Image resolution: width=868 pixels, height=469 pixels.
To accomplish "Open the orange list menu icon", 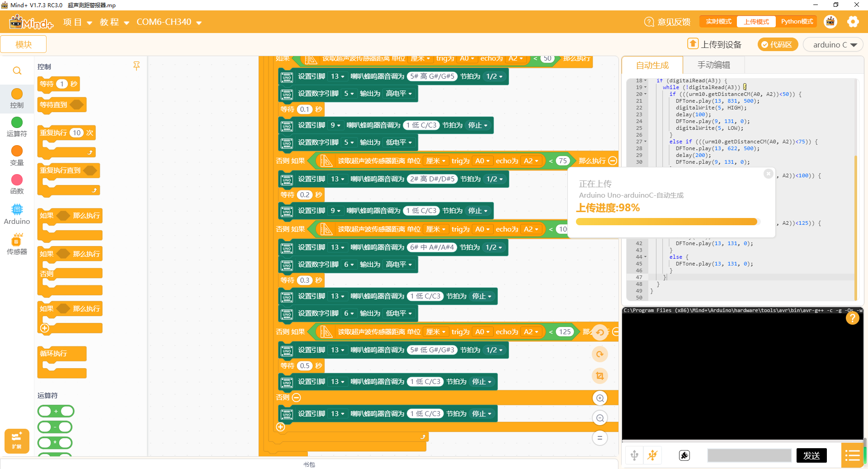I will coord(853,455).
